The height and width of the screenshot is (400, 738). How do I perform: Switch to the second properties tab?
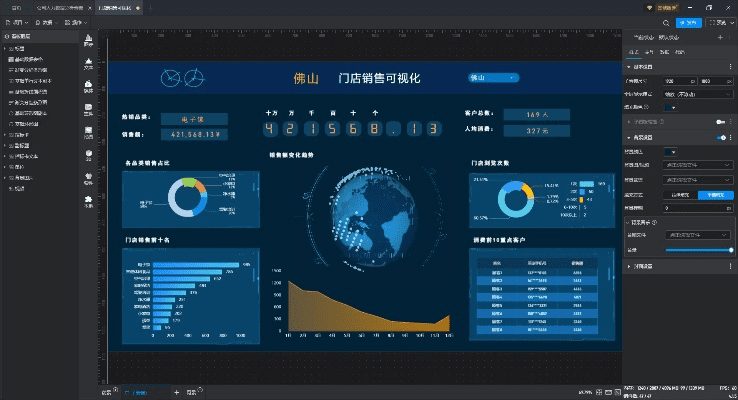tap(650, 52)
